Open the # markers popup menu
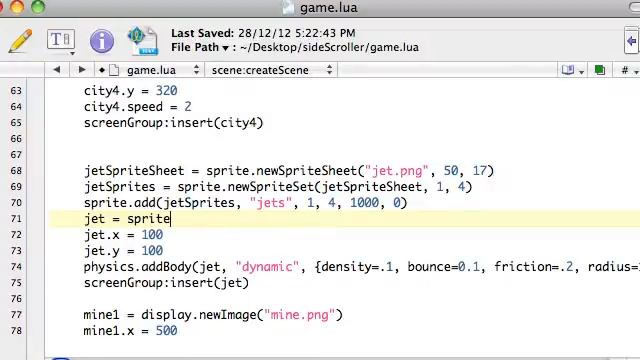 tap(629, 70)
